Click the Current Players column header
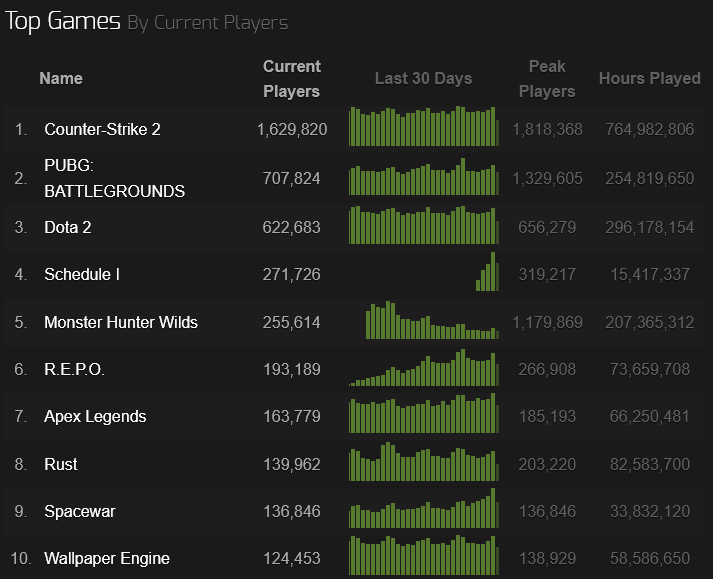 [291, 79]
